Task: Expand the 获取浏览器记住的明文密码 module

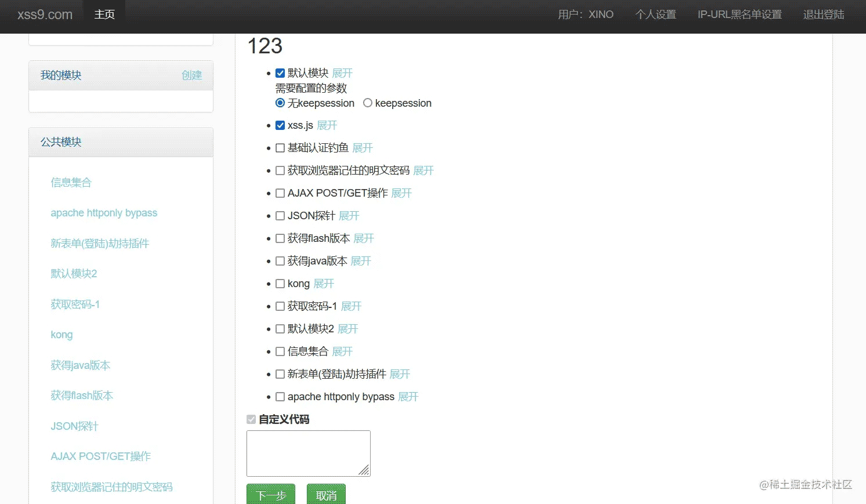Action: pos(423,171)
